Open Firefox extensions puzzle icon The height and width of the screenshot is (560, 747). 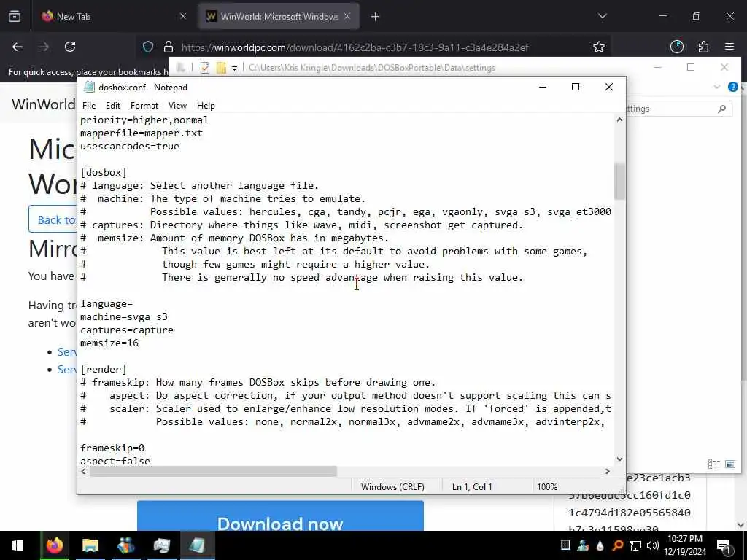[704, 47]
